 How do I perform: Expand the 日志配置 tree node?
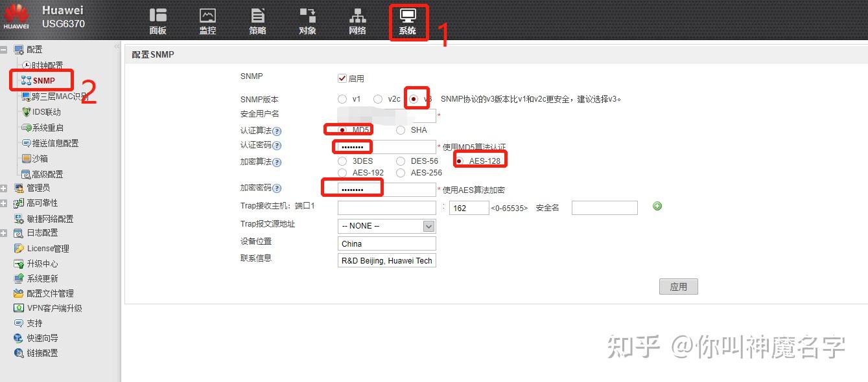click(x=5, y=232)
